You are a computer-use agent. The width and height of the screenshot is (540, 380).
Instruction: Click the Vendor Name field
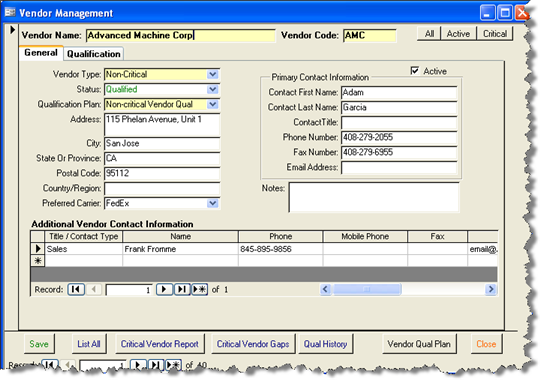(x=180, y=35)
